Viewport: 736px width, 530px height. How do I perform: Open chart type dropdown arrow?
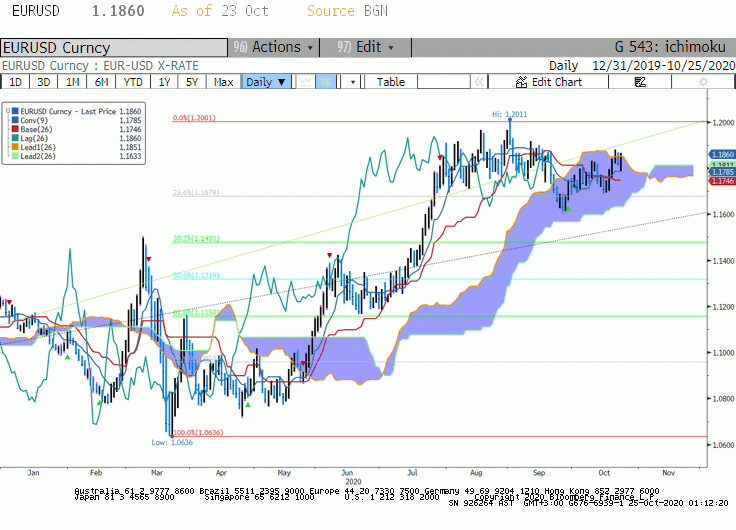[353, 82]
